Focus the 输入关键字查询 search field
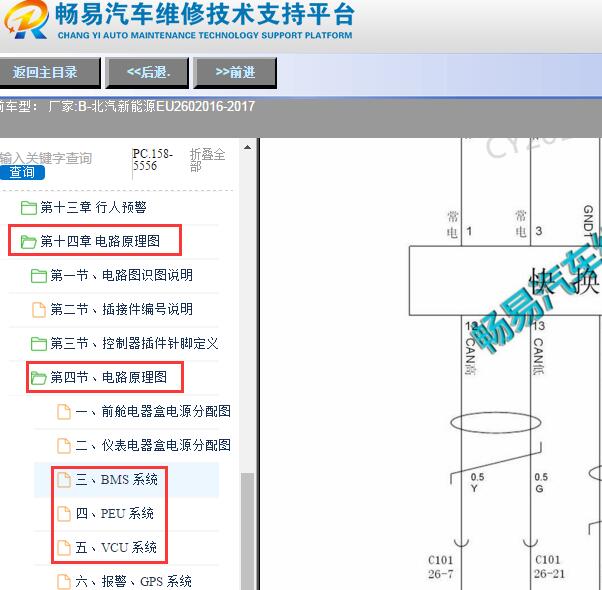Screen dimensions: 602x590 (46, 158)
